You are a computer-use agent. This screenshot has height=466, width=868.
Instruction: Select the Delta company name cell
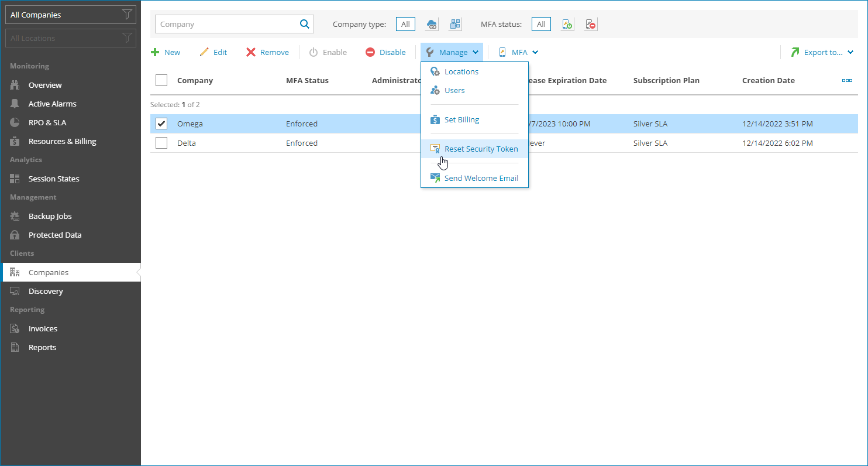(x=187, y=143)
